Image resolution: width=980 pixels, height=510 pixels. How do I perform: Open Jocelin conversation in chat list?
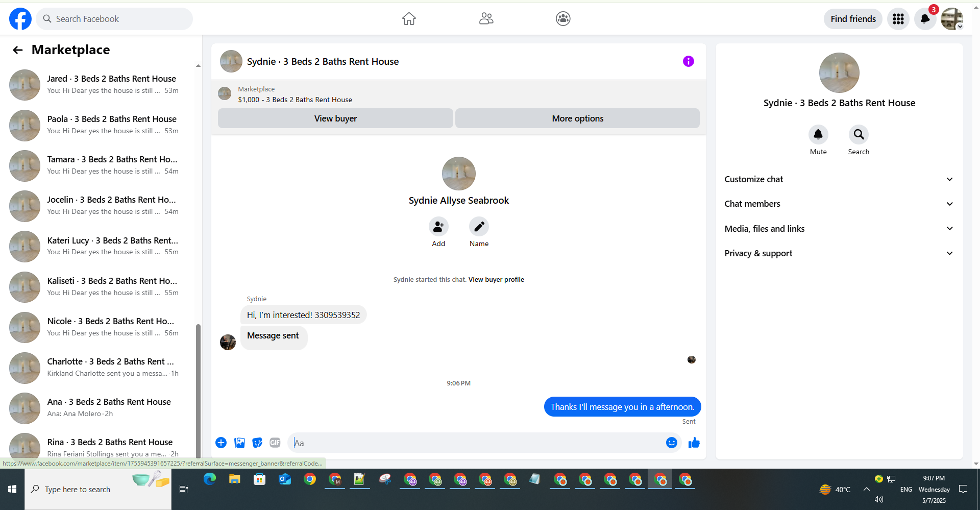[x=98, y=206]
